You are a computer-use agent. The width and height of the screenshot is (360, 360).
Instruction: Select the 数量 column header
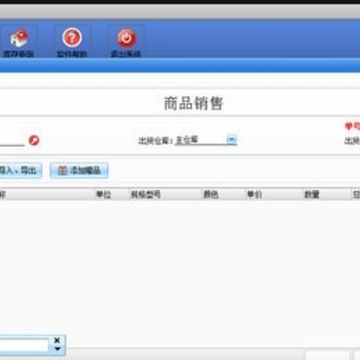coord(326,194)
